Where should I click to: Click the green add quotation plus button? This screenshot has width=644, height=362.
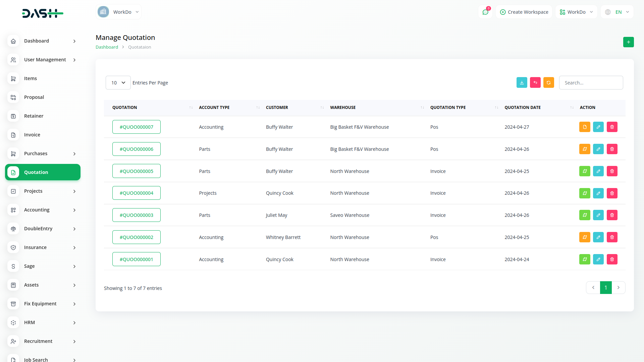(x=628, y=42)
